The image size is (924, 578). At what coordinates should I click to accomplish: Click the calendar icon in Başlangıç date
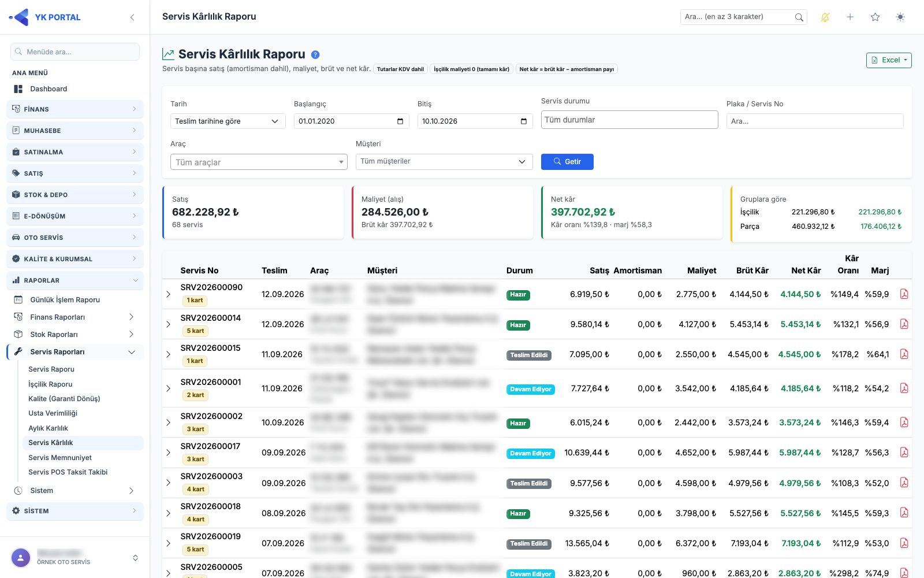(400, 121)
